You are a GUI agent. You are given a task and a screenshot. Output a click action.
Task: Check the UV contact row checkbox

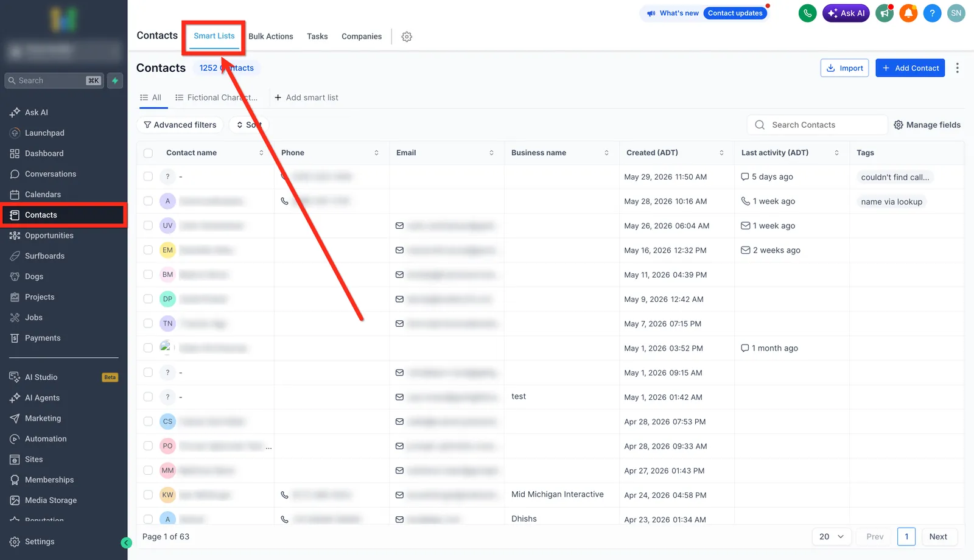pos(148,225)
